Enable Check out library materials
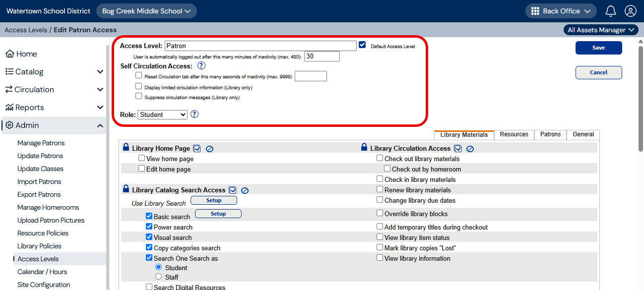Viewport: 644px width, 290px height. click(x=380, y=159)
